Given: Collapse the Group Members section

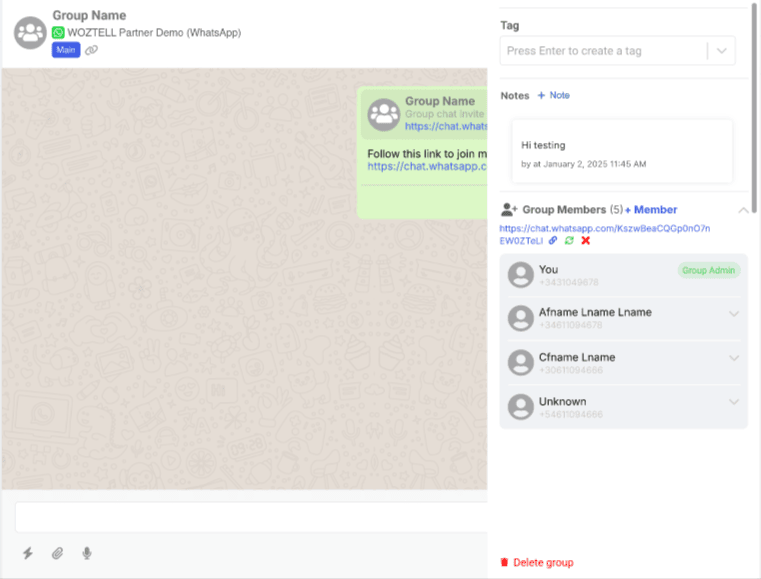Looking at the screenshot, I should (x=742, y=210).
